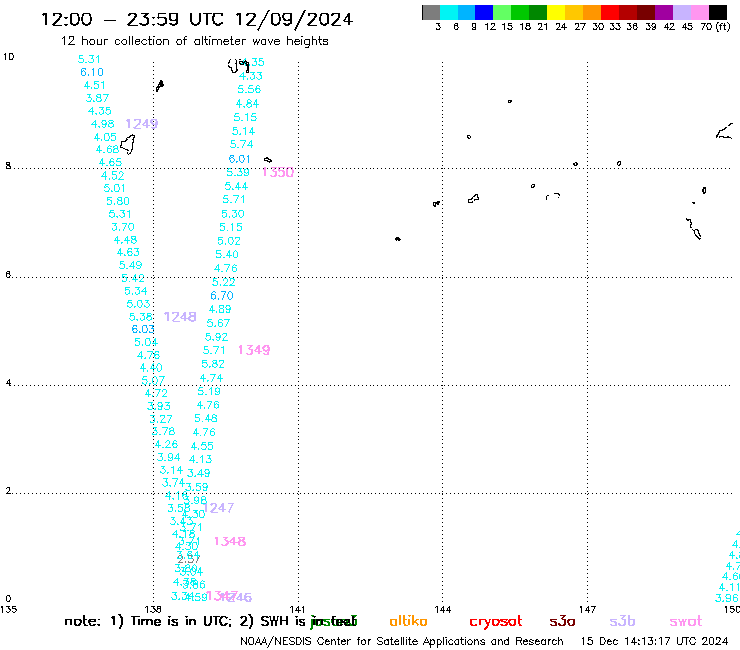Click the swot time marker '1348'

coord(230,541)
